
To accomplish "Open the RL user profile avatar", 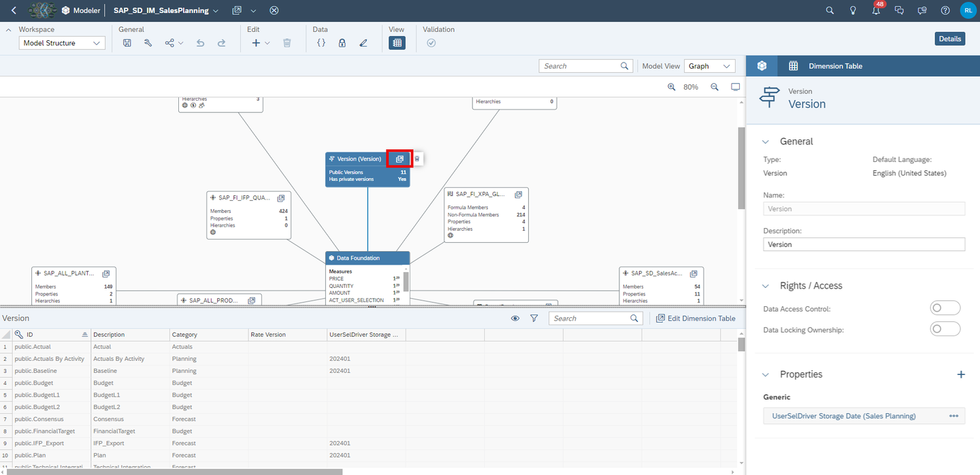I will point(968,10).
